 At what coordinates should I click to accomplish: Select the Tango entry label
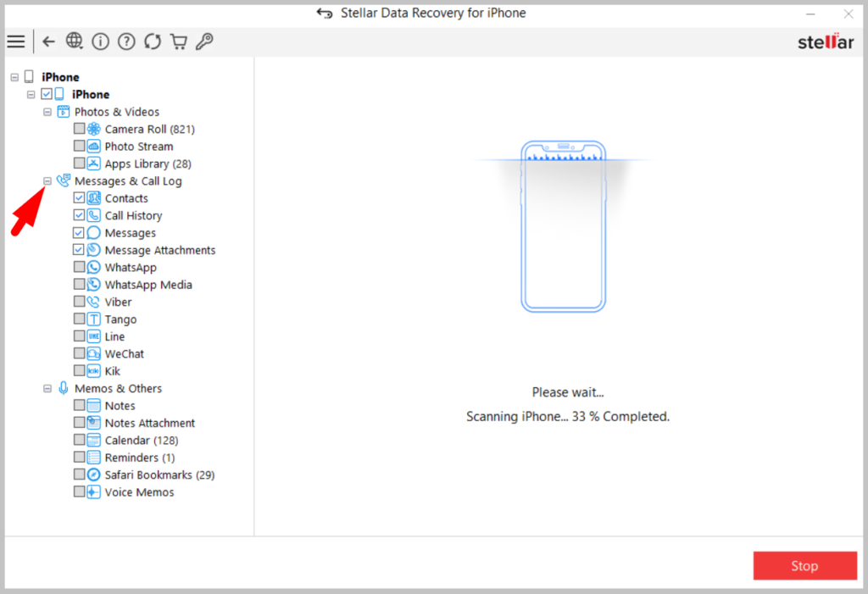tap(120, 319)
